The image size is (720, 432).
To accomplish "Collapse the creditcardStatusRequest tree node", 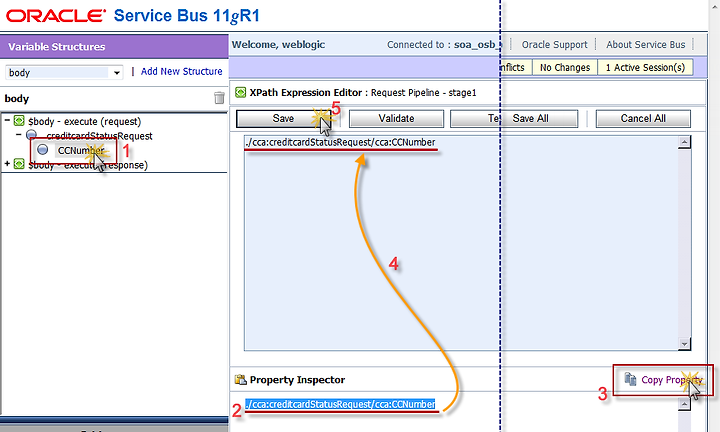I will pos(18,135).
